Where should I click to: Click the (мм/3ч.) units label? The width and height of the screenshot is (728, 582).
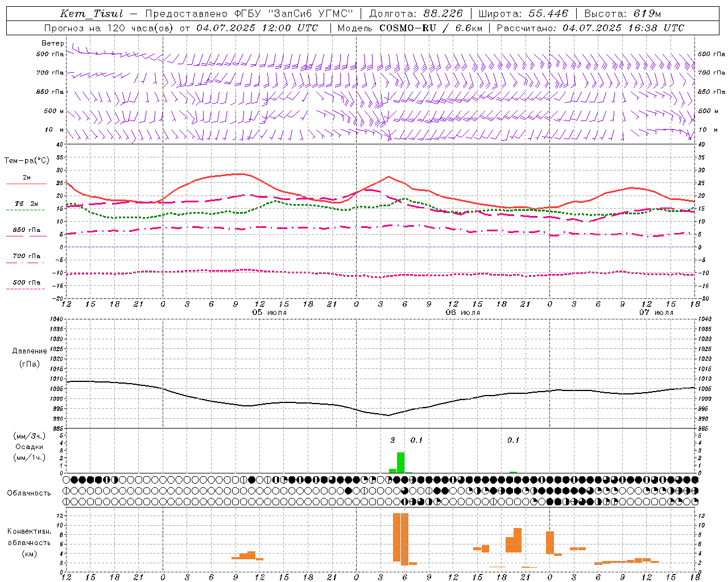(29, 436)
